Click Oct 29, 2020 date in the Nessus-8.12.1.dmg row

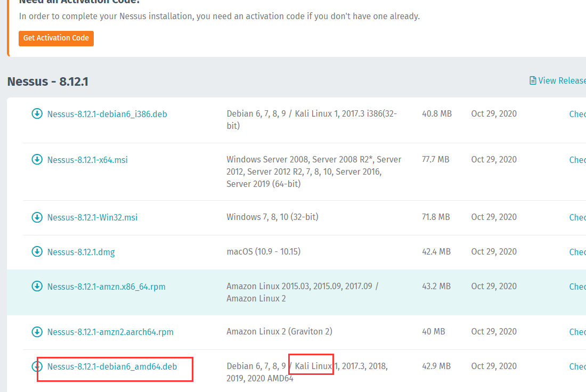click(494, 251)
